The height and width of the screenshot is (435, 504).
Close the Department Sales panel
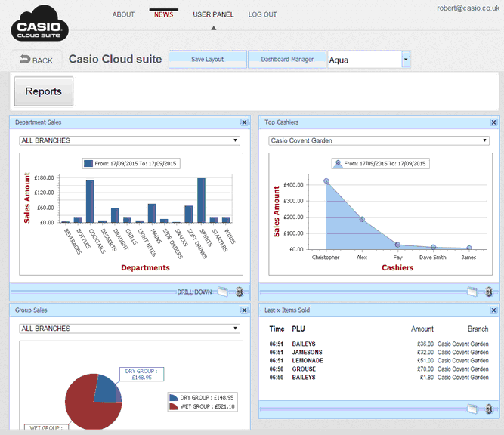click(244, 122)
